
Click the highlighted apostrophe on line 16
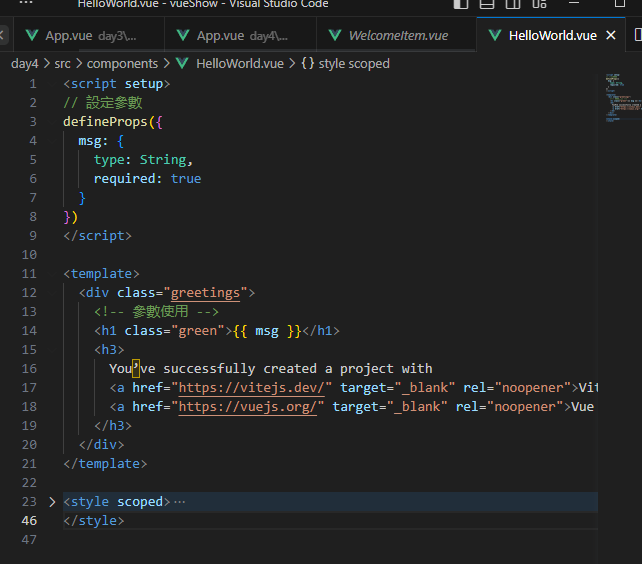tap(136, 368)
